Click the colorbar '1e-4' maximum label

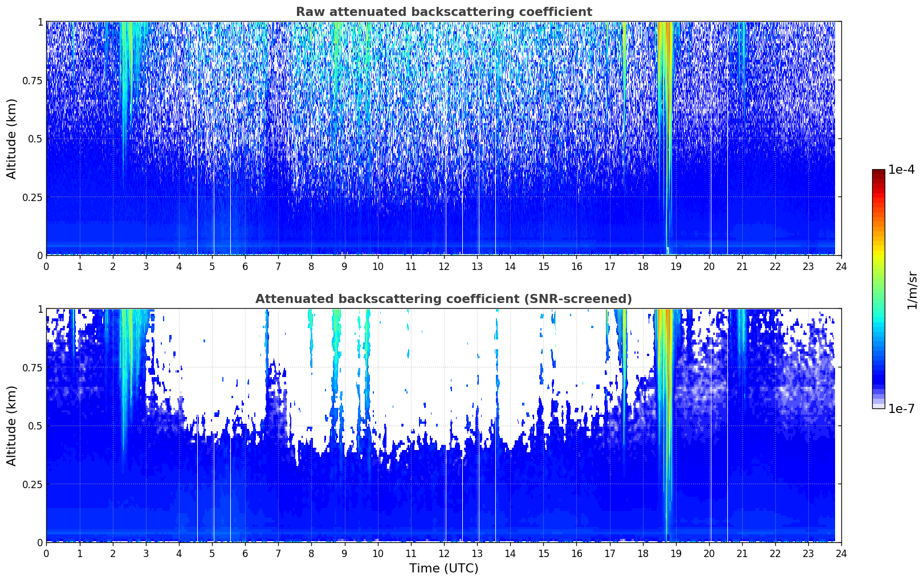901,170
